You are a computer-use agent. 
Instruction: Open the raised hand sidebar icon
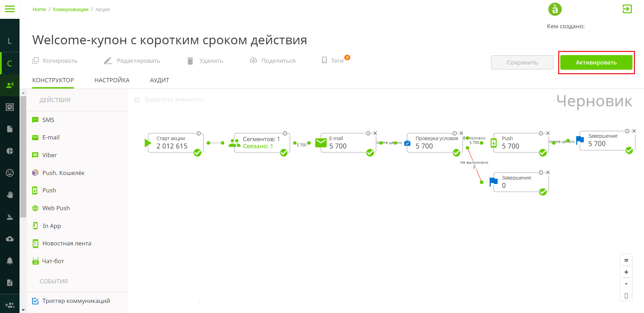point(10,195)
